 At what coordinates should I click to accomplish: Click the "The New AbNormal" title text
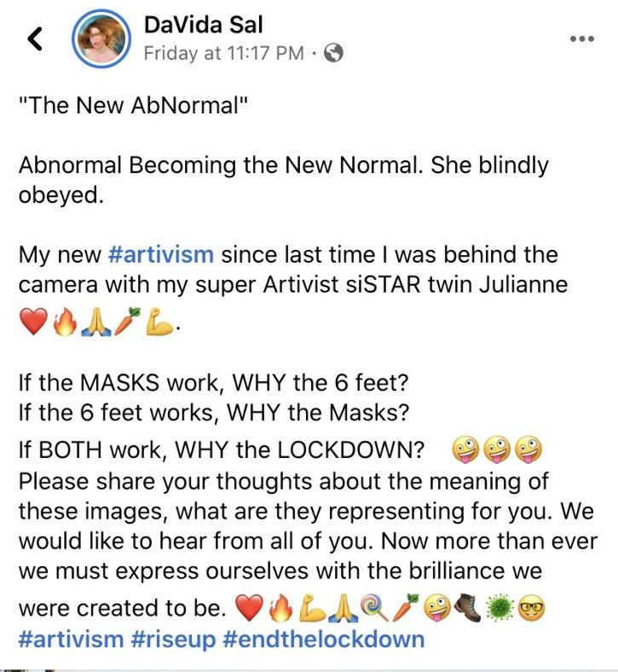[x=133, y=108]
